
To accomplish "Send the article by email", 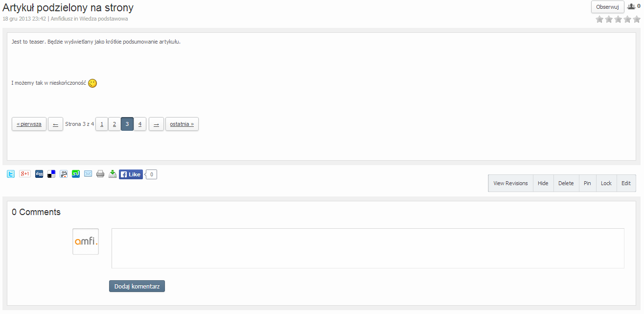I will [x=88, y=174].
